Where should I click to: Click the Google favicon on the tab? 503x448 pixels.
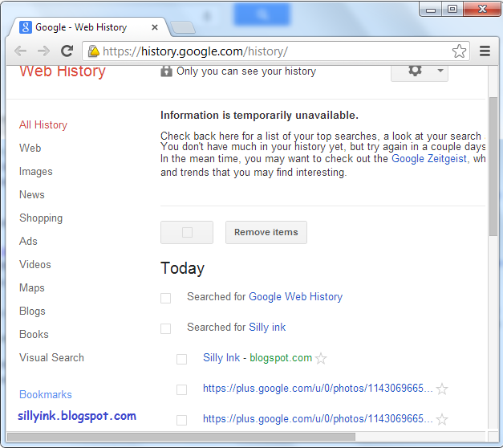click(x=26, y=27)
